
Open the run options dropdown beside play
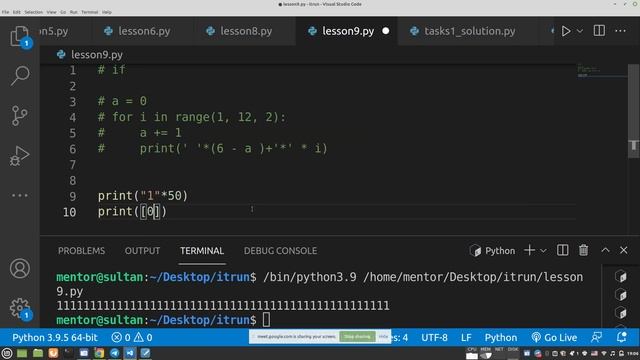tap(580, 31)
